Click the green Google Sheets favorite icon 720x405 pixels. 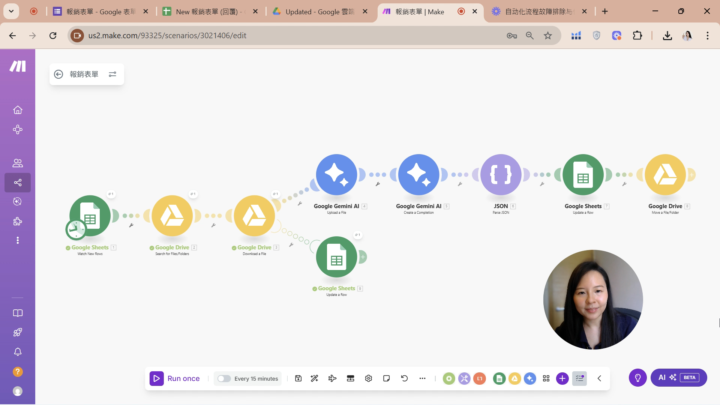[499, 378]
